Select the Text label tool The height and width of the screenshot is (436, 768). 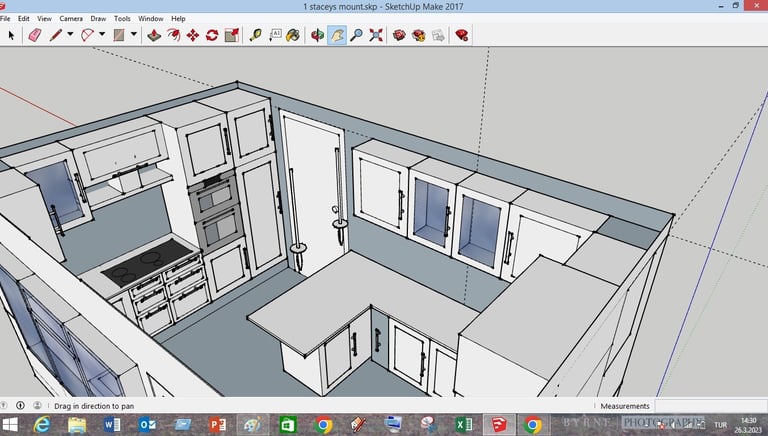[x=275, y=35]
